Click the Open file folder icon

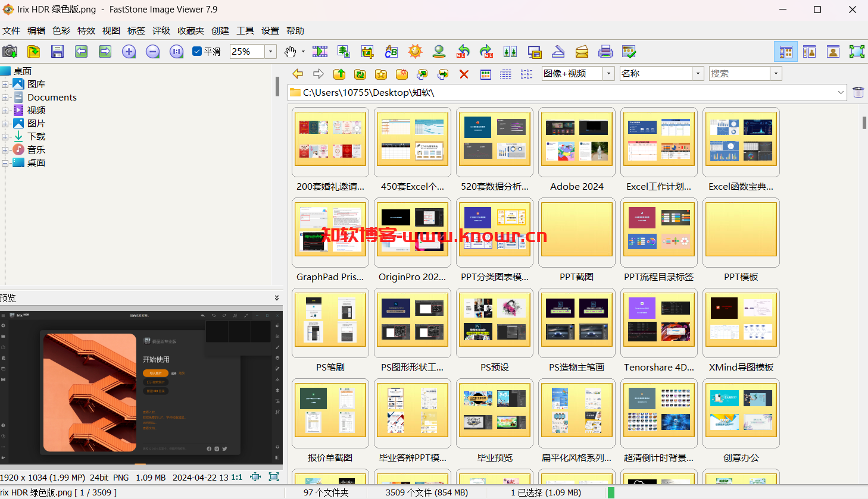[x=34, y=52]
